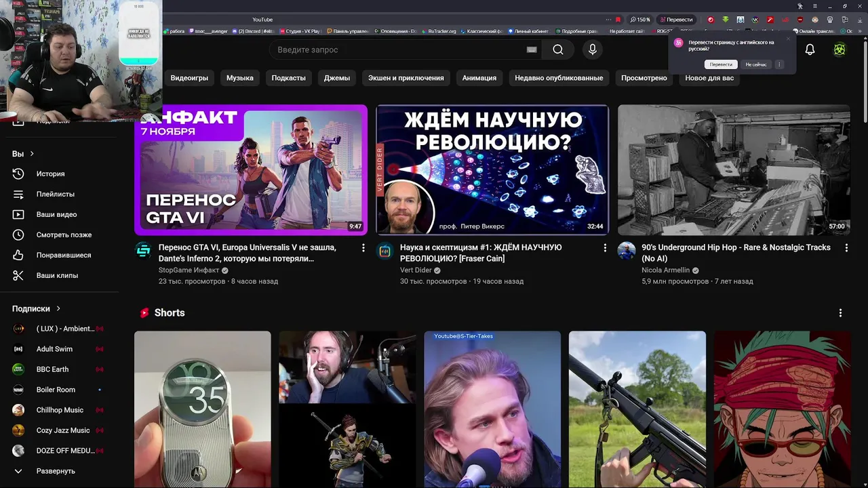The width and height of the screenshot is (868, 488).
Task: Select the Экшен и приключения chip
Action: coord(406,78)
